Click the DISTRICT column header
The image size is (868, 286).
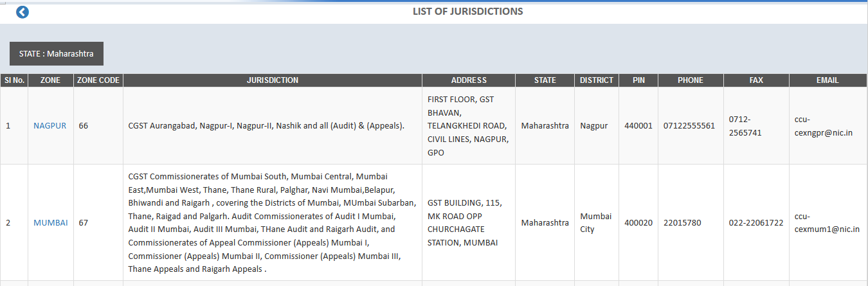pos(596,80)
